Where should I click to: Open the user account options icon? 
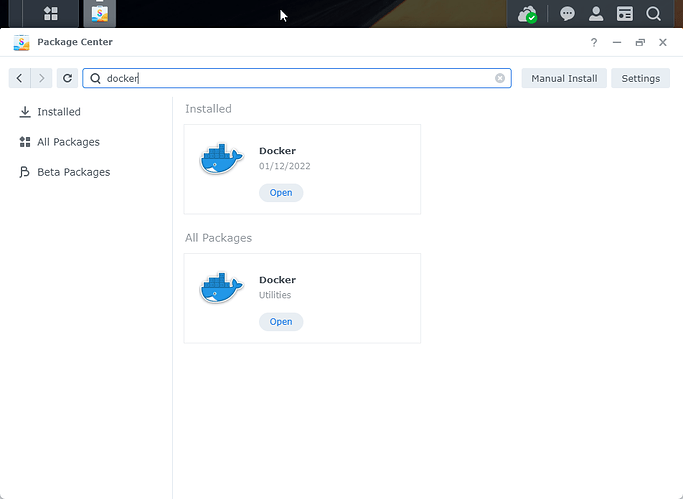pos(596,14)
